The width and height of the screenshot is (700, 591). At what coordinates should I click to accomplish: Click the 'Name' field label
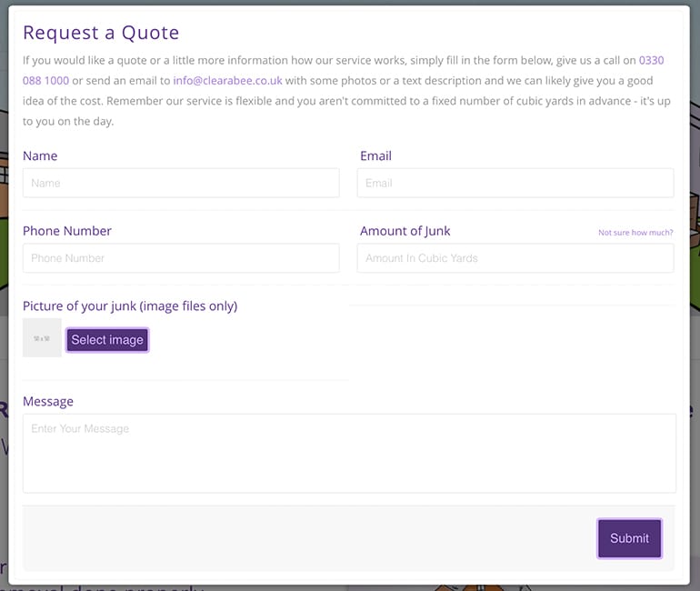(x=40, y=155)
